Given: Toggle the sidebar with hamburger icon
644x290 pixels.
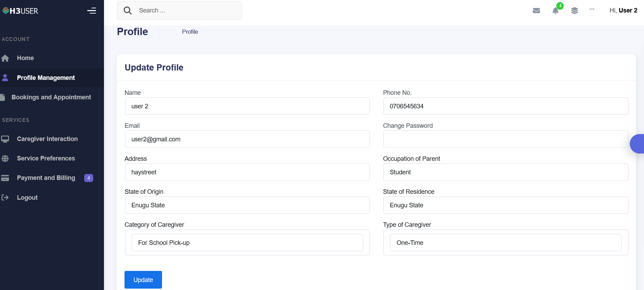Looking at the screenshot, I should 91,11.
